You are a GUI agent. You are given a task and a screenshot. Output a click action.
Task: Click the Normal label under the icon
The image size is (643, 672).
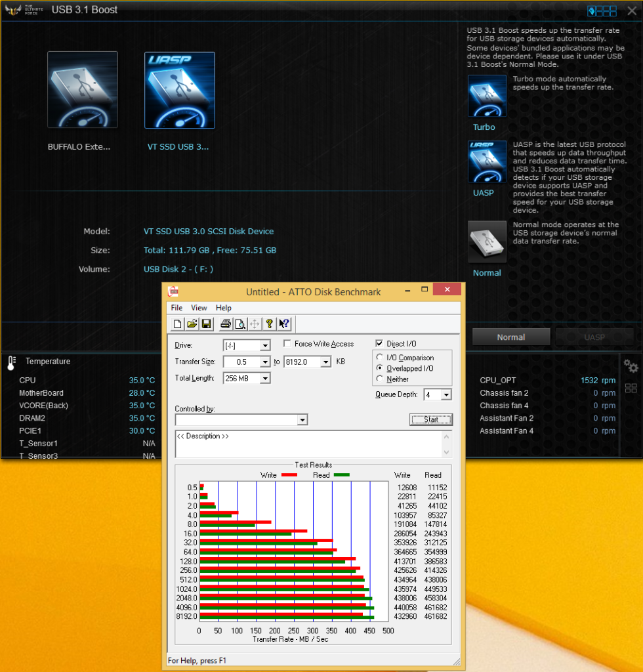pyautogui.click(x=487, y=273)
